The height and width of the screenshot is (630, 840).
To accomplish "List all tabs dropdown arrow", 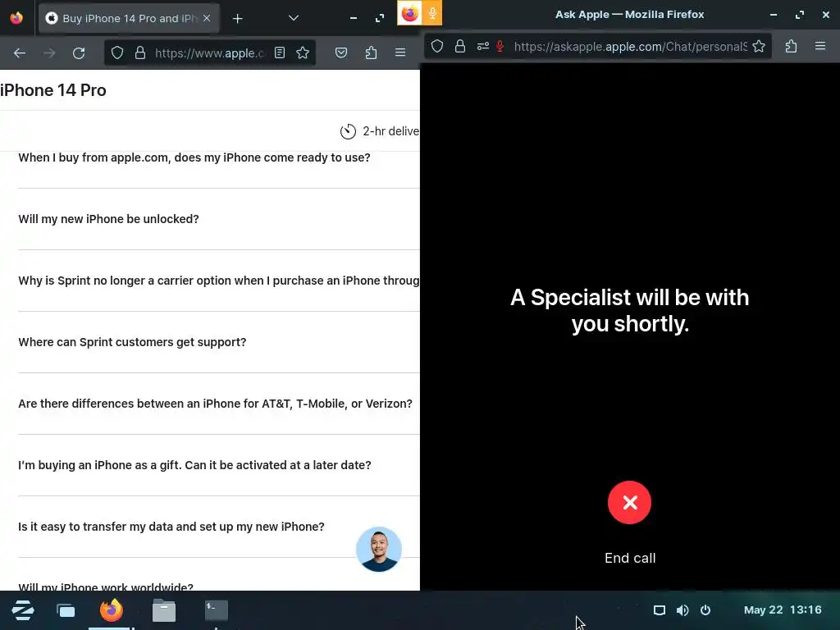I will (294, 18).
